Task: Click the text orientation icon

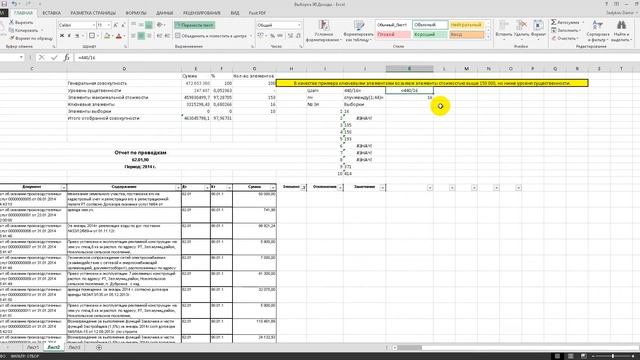Action: (160, 25)
